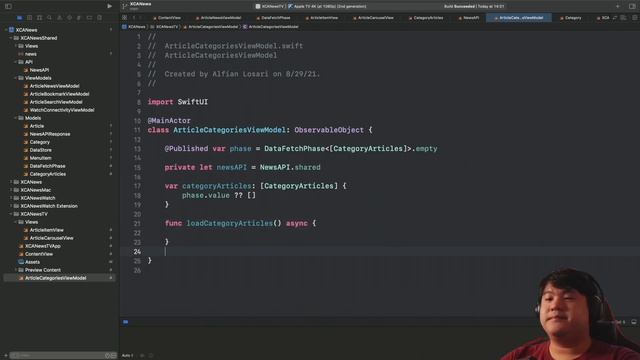
Task: Open the Test navigator diamond icon
Action: [x=69, y=18]
